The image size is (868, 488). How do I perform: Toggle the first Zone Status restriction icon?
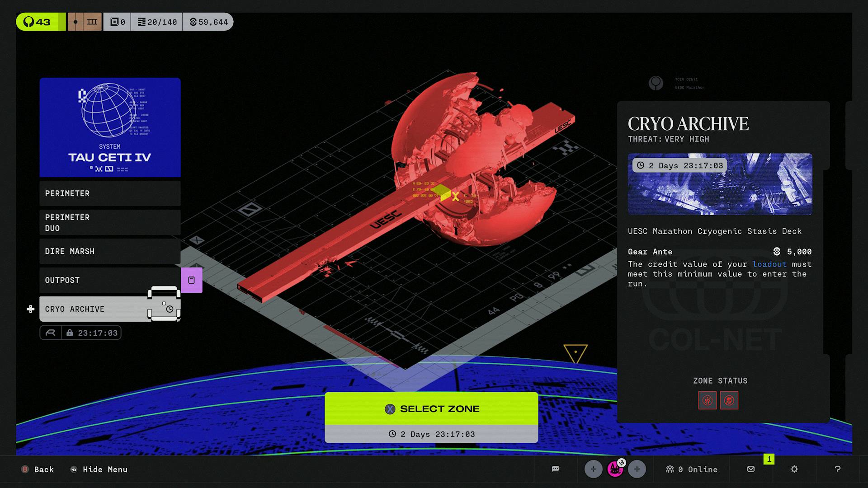click(708, 400)
